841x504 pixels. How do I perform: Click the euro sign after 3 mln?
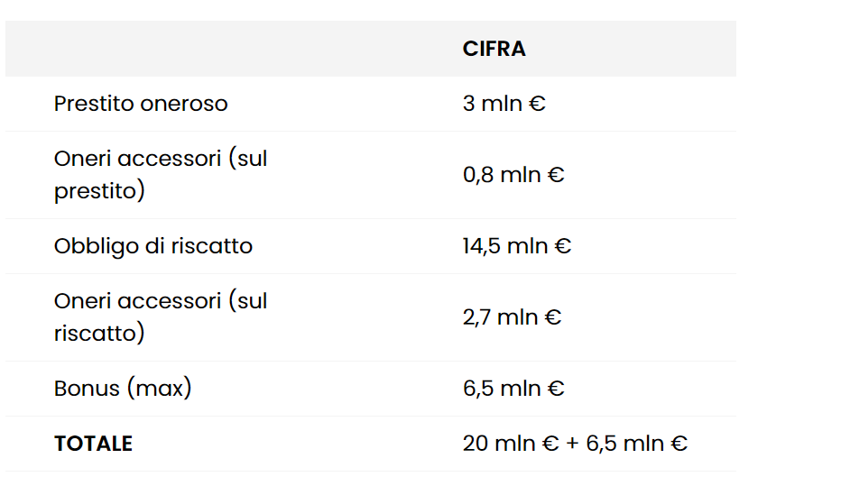click(538, 104)
